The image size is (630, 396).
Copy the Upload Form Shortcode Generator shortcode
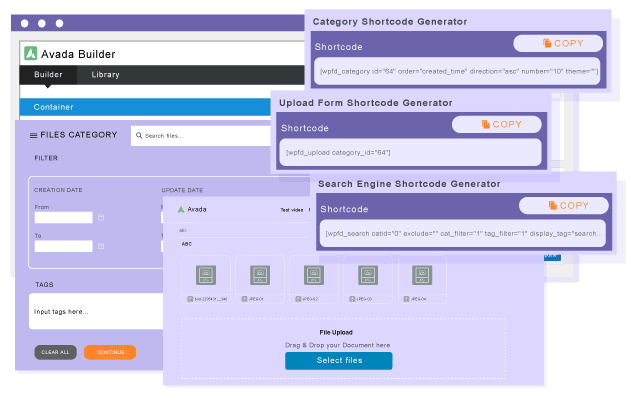497,125
